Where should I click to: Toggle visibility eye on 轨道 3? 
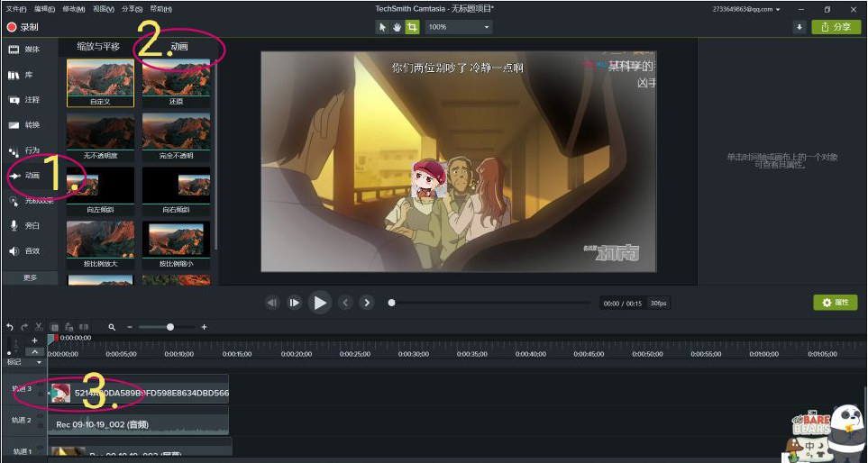(x=40, y=384)
